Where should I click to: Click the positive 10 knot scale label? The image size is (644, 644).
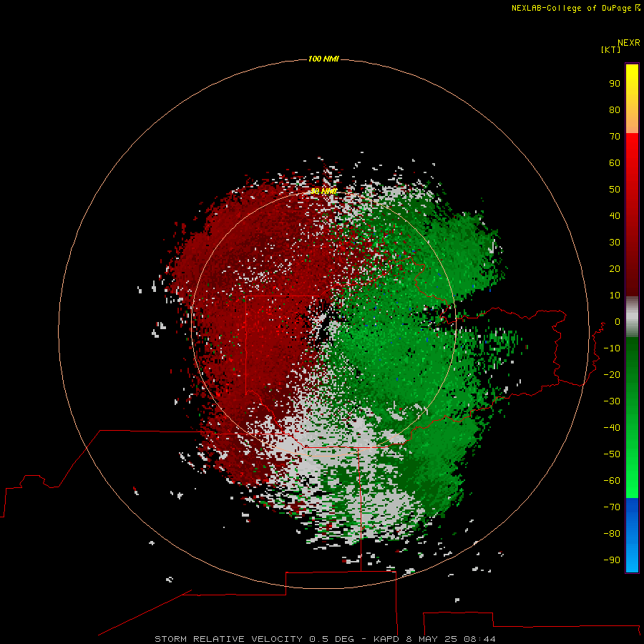(615, 296)
